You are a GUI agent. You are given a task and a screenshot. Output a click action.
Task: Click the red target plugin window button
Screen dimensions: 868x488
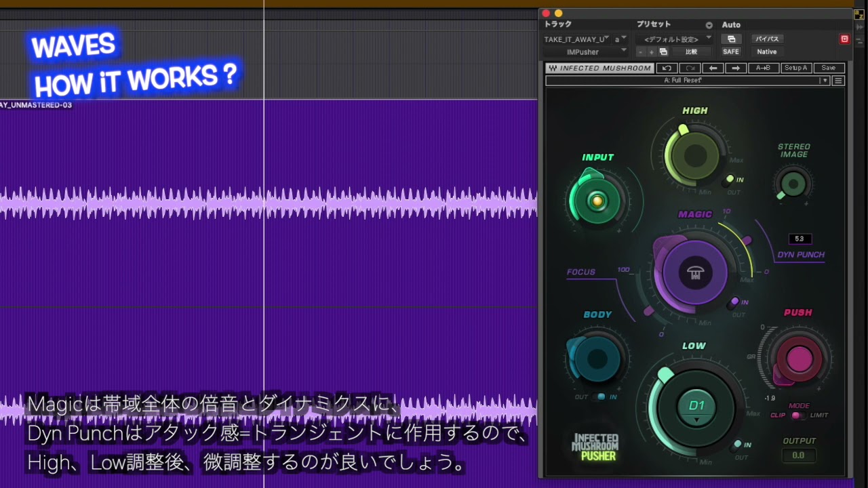pos(844,39)
